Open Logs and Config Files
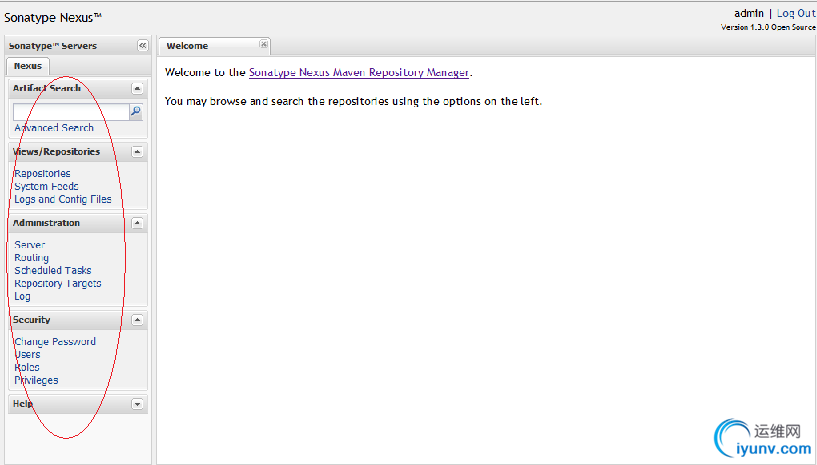Image resolution: width=817 pixels, height=465 pixels. (63, 199)
